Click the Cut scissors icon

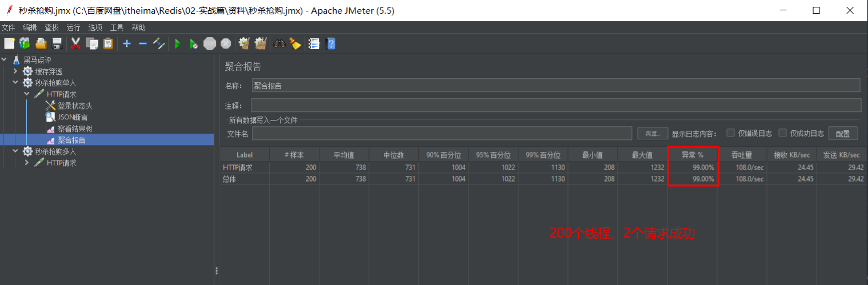pos(75,43)
